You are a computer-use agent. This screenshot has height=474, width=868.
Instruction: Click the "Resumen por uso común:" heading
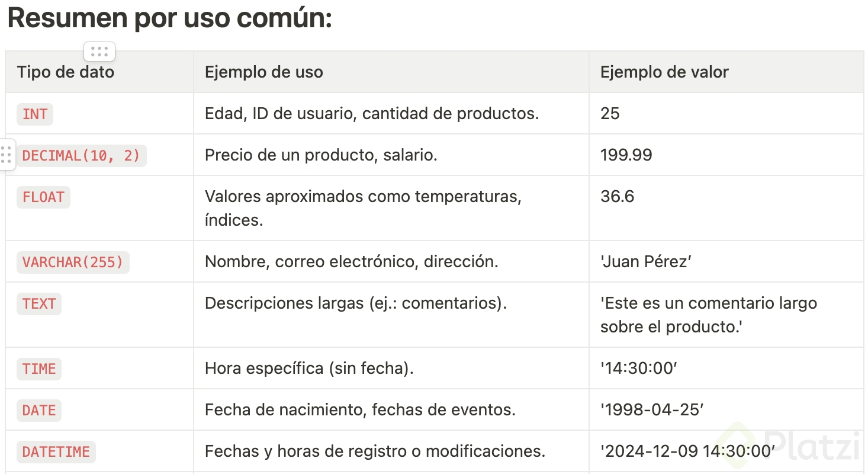pyautogui.click(x=170, y=19)
